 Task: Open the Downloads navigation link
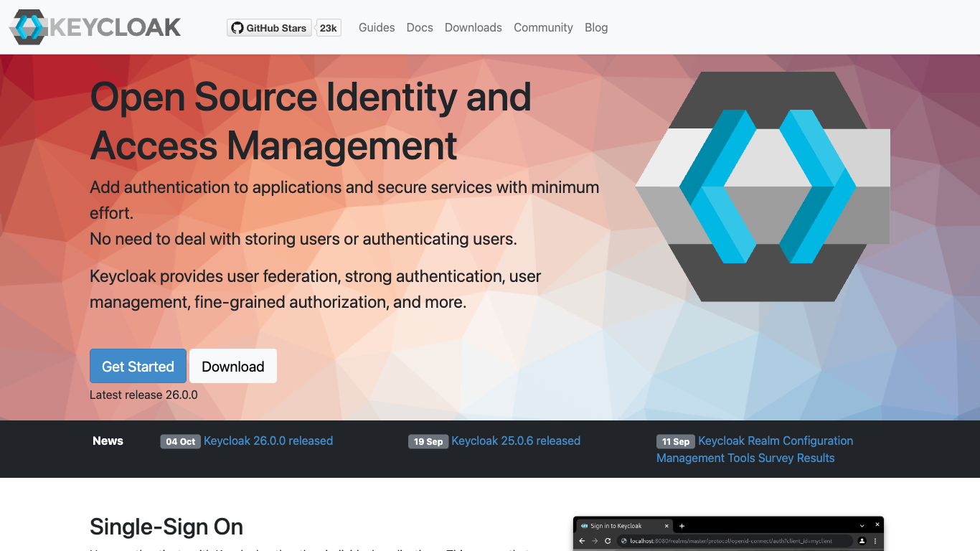(473, 27)
